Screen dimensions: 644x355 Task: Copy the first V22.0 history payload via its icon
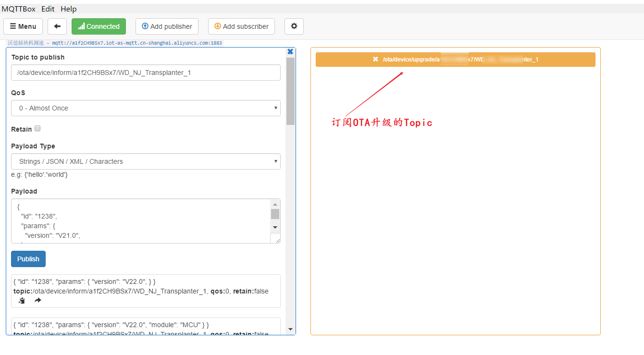22,301
